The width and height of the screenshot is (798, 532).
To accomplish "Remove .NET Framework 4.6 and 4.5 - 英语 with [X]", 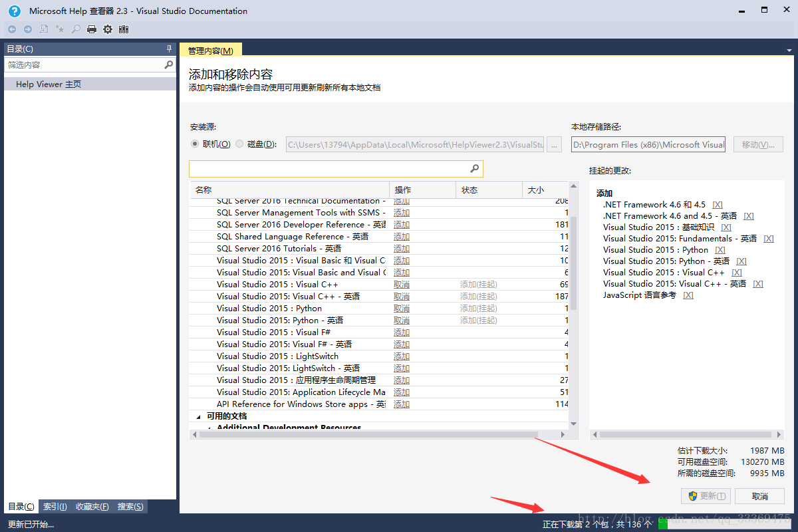I will pos(749,216).
